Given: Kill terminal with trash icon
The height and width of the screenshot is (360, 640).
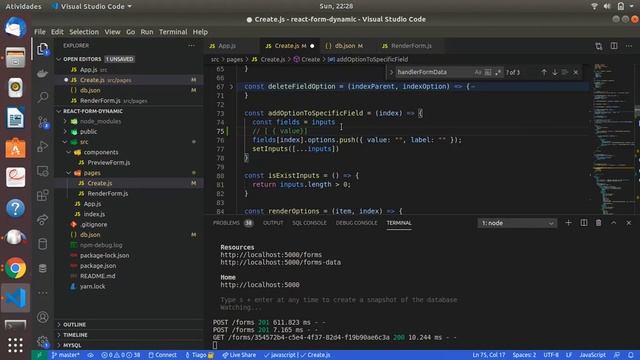Looking at the screenshot, I should (598, 223).
